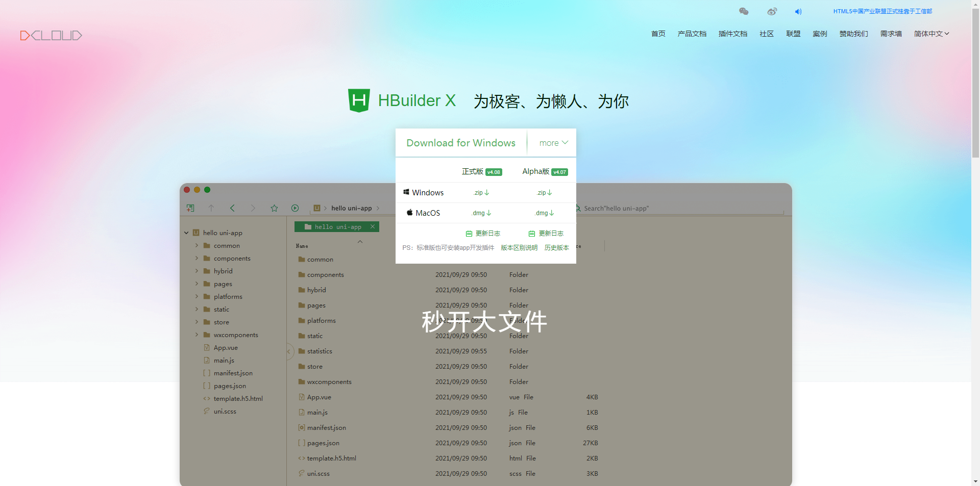The width and height of the screenshot is (980, 486).
Task: Click the Windows logo icon in download panel
Action: tap(406, 192)
